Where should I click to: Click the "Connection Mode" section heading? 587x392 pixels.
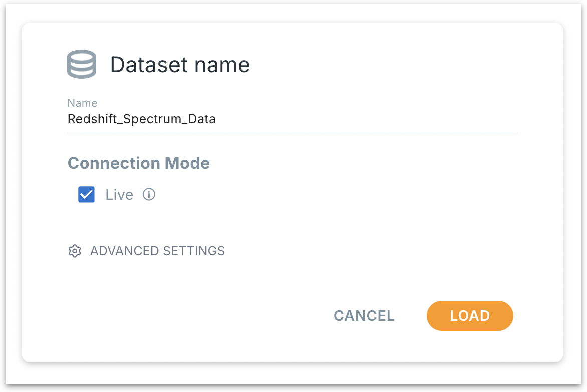138,163
